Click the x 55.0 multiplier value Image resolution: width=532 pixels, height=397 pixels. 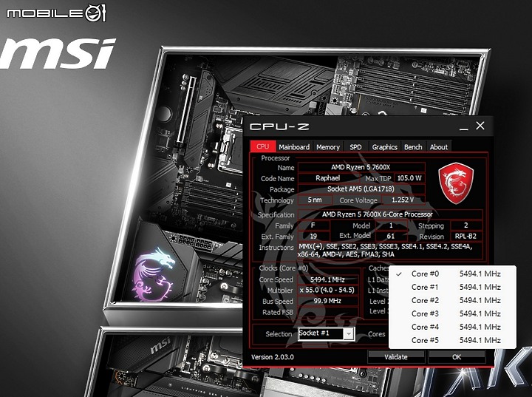(x=328, y=291)
